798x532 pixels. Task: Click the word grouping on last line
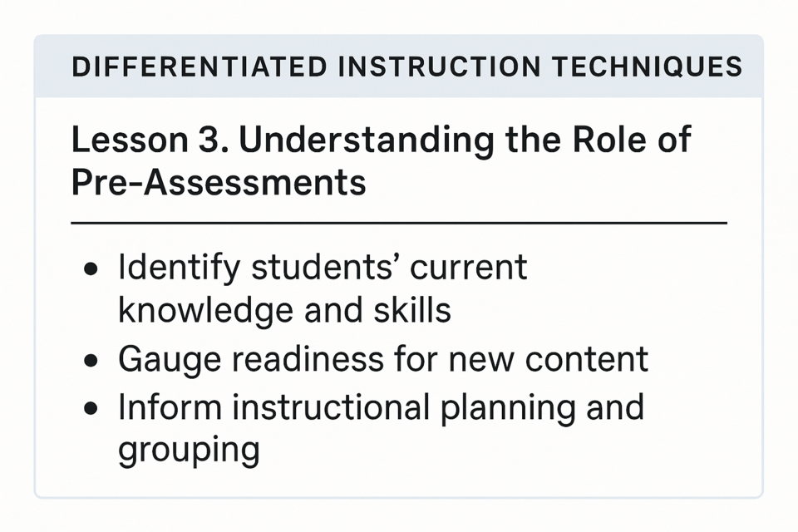pyautogui.click(x=189, y=450)
